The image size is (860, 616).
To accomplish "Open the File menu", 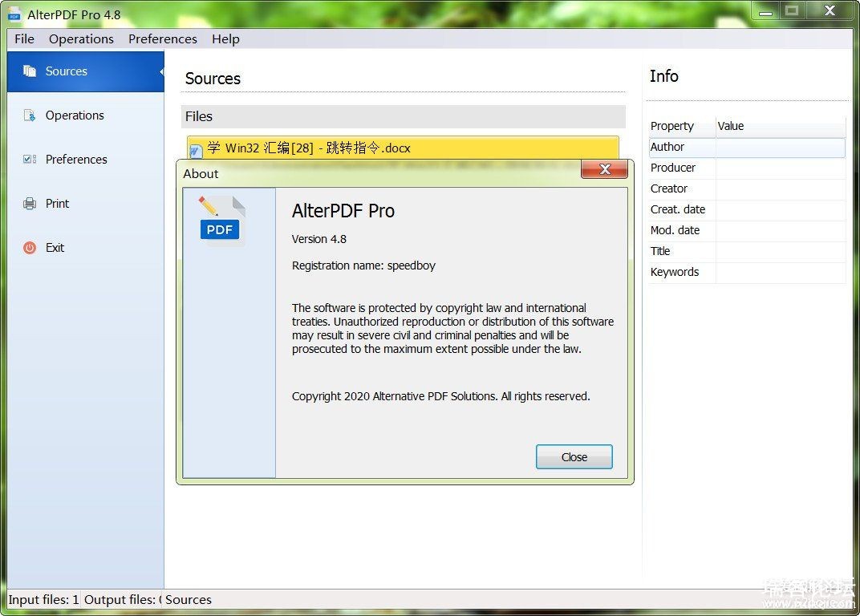I will coord(24,39).
